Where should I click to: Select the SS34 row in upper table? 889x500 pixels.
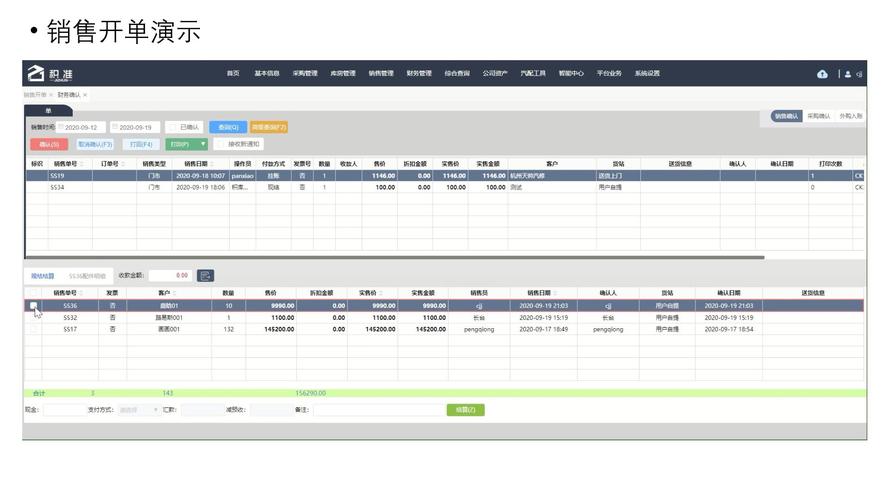pos(445,187)
